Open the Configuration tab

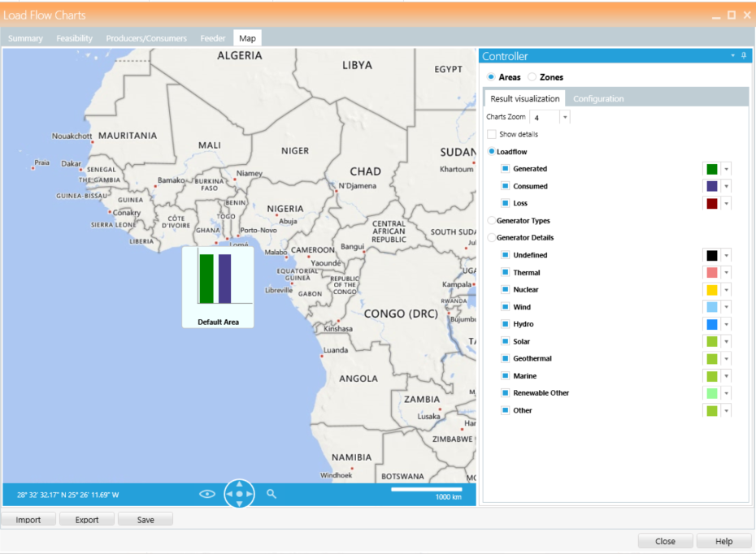tap(598, 99)
